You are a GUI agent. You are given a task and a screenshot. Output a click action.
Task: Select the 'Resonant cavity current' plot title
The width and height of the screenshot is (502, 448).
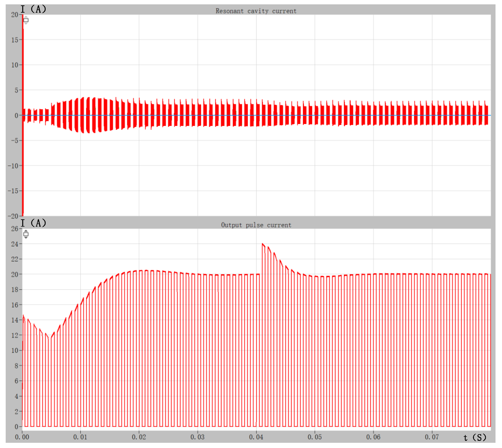tap(256, 11)
